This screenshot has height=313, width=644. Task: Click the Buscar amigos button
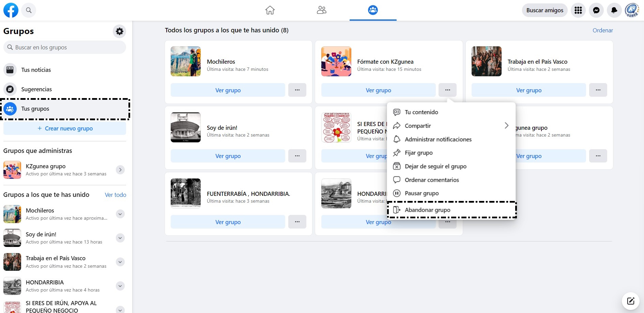click(545, 10)
